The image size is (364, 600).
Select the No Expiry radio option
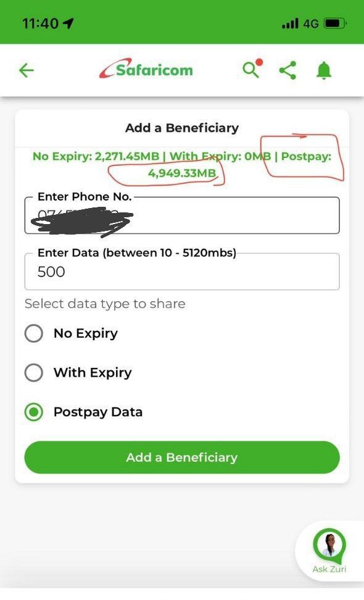(34, 333)
